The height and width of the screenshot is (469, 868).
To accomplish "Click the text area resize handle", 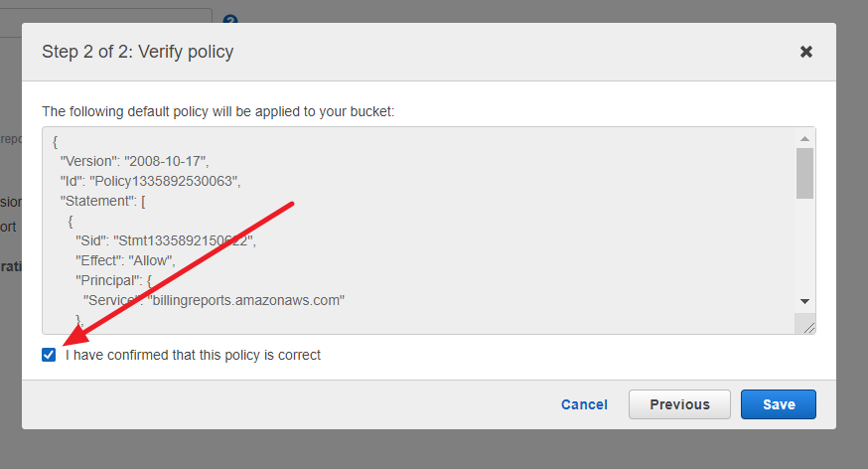I will (x=808, y=327).
